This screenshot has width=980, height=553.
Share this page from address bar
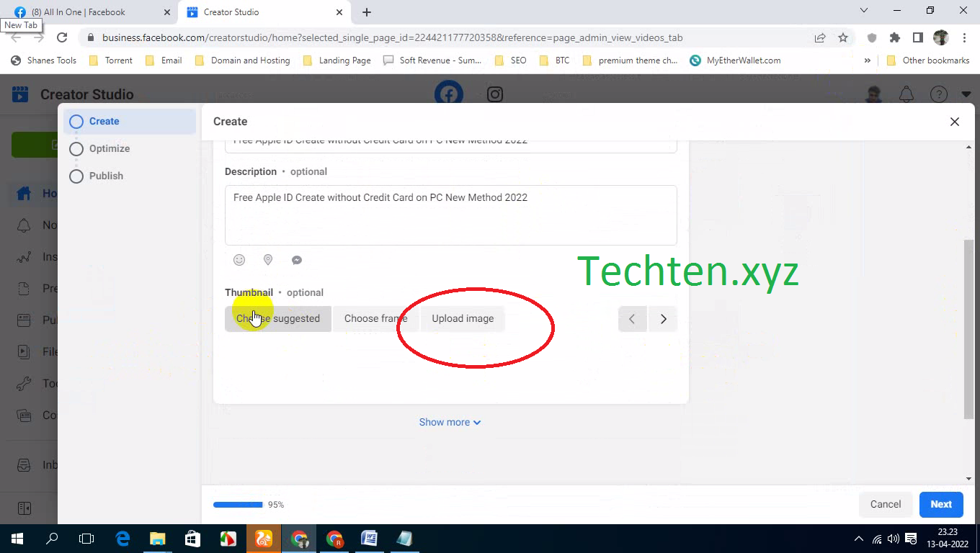point(820,37)
